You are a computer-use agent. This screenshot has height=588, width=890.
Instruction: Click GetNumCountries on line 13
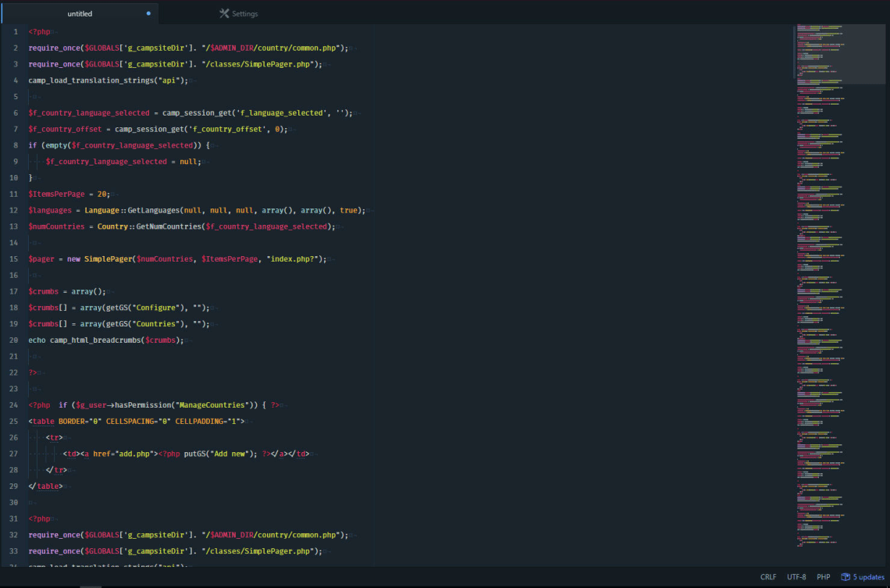coord(169,226)
